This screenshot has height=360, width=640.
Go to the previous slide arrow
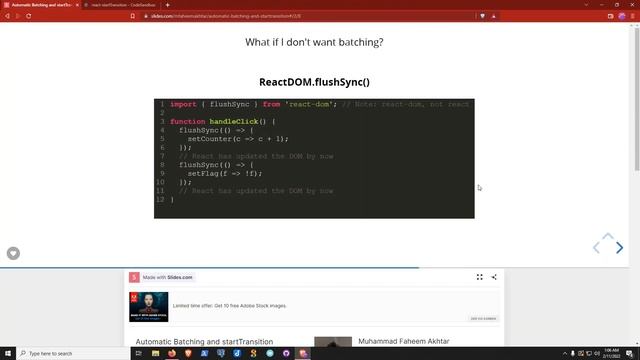click(x=596, y=248)
